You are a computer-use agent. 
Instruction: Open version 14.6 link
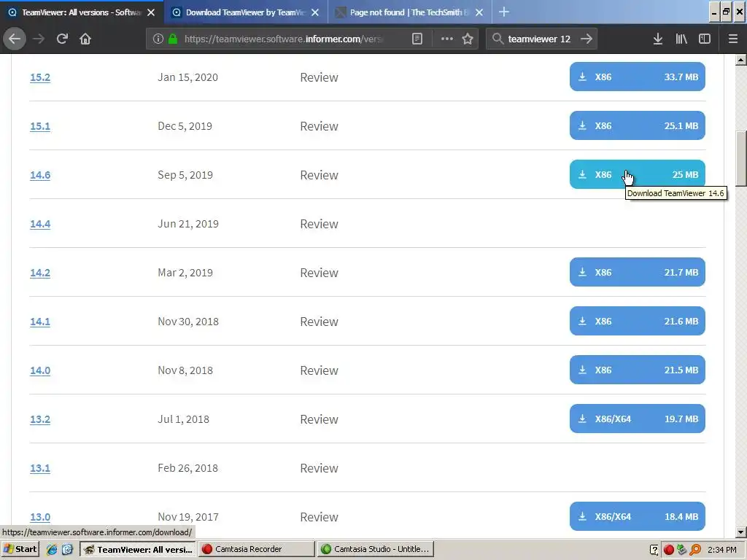tap(40, 175)
